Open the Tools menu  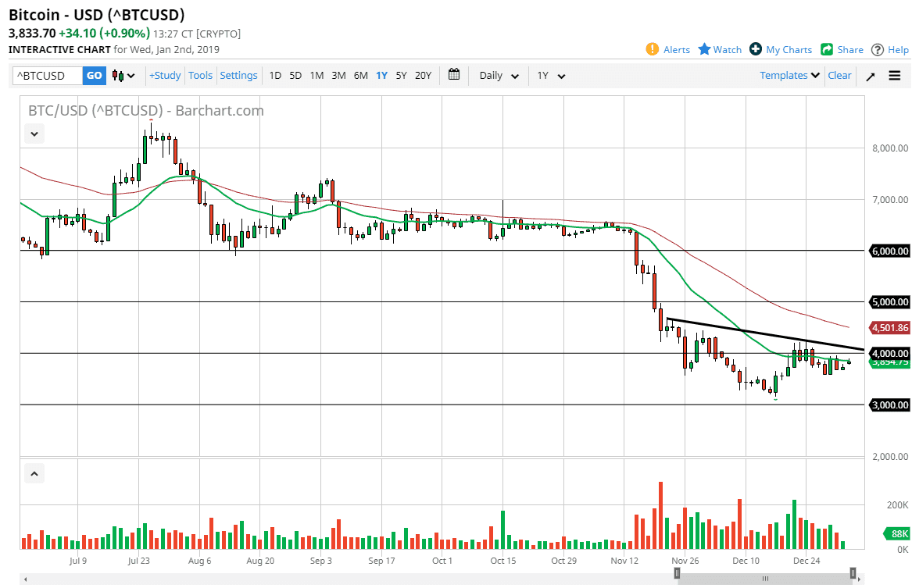tap(200, 76)
